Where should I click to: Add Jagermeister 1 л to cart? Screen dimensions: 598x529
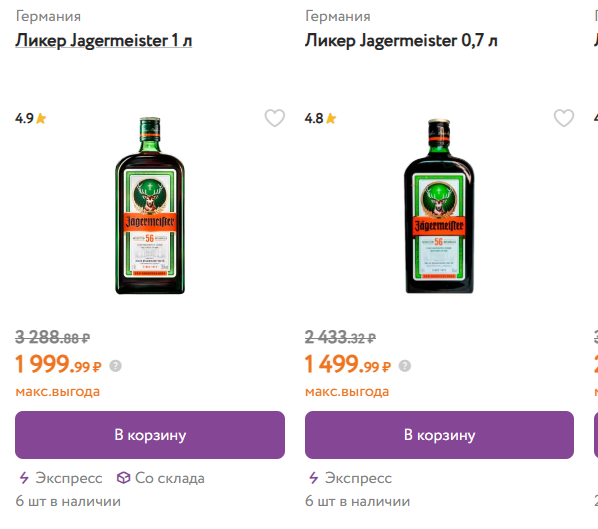tap(150, 435)
